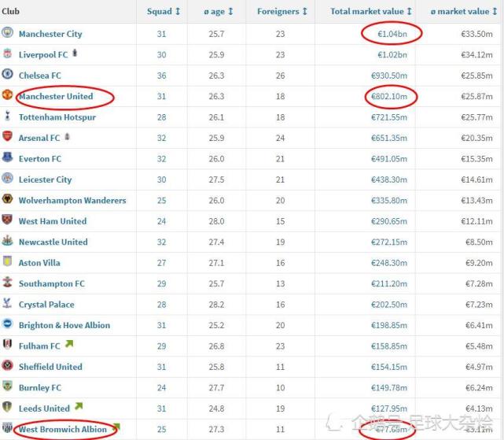Screen dimensions: 504x440
Task: Open the Fulham FC club link
Action: [39, 346]
